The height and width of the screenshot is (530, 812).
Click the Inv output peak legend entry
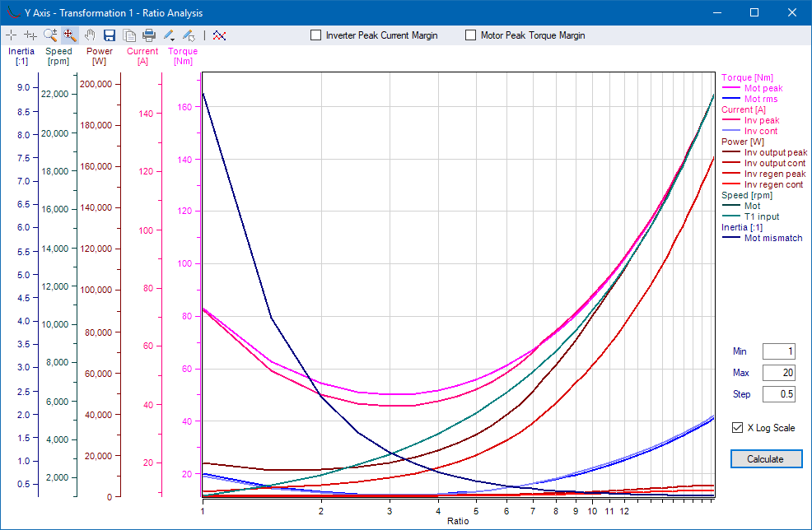pyautogui.click(x=775, y=152)
